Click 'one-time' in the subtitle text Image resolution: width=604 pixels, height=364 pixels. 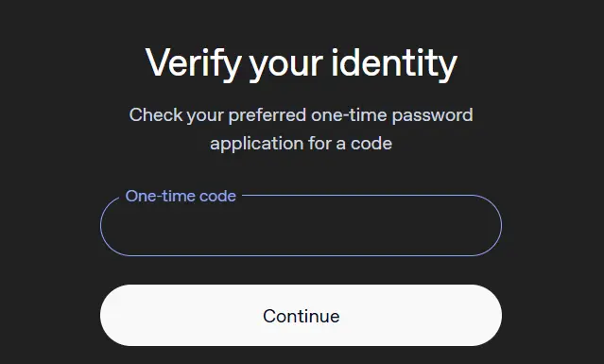pos(349,114)
